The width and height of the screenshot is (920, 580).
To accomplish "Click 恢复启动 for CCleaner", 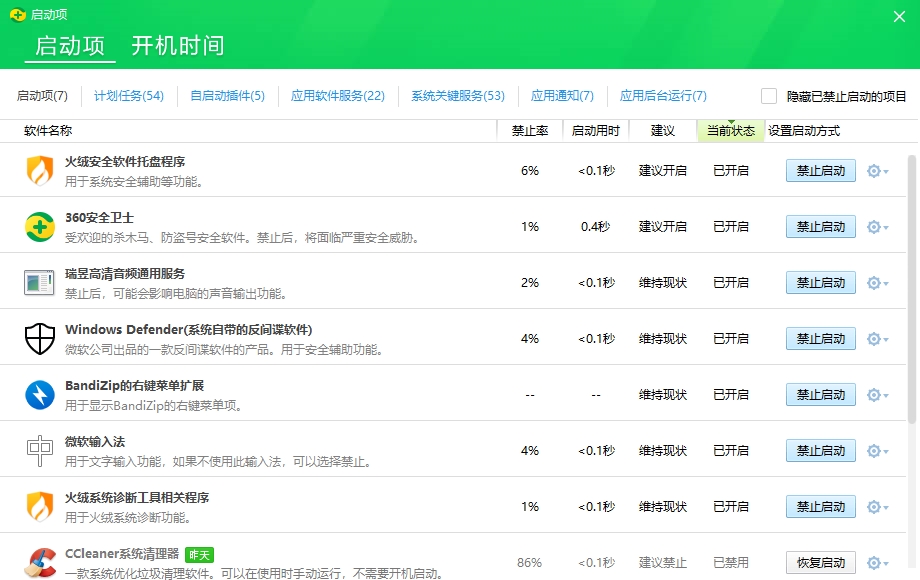I will [x=820, y=563].
